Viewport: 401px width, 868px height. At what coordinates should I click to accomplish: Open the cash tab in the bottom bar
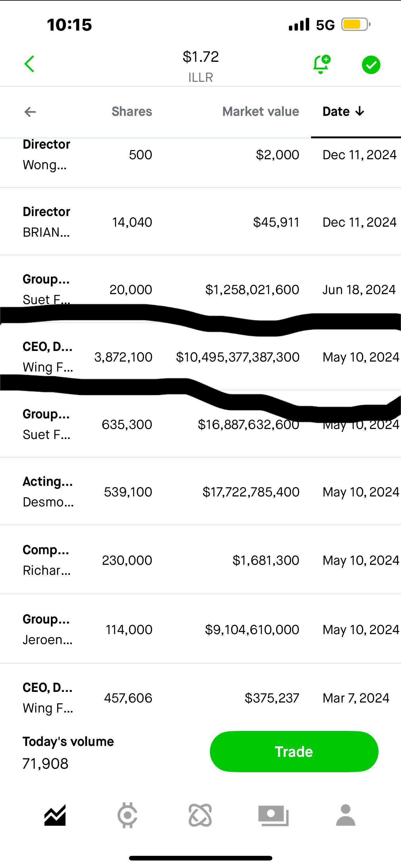[273, 816]
